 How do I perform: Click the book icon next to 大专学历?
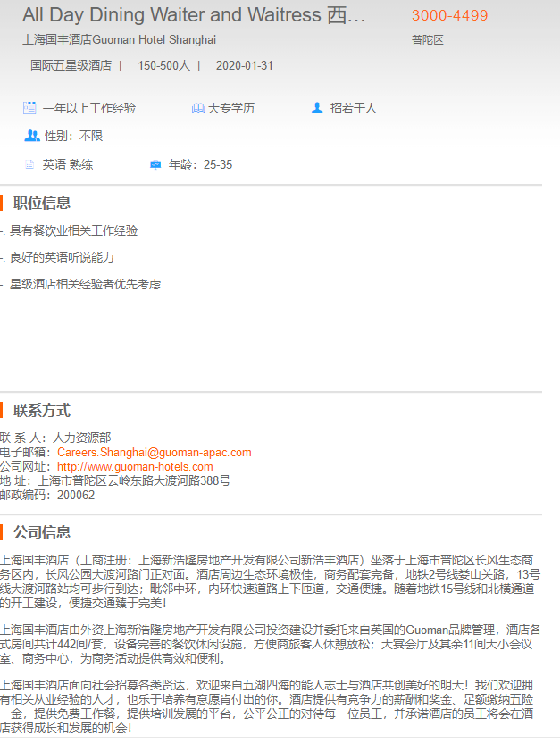point(197,108)
